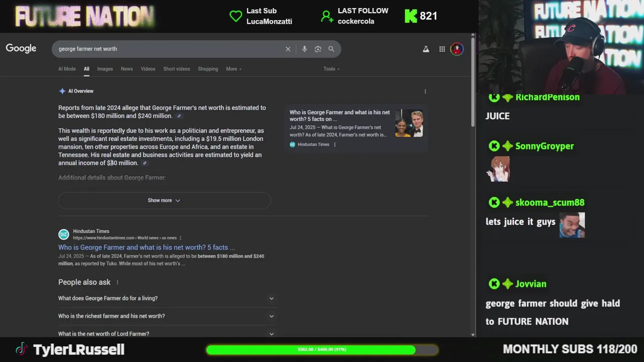Click source link icon after $240 million
The image size is (644, 362).
pyautogui.click(x=179, y=116)
